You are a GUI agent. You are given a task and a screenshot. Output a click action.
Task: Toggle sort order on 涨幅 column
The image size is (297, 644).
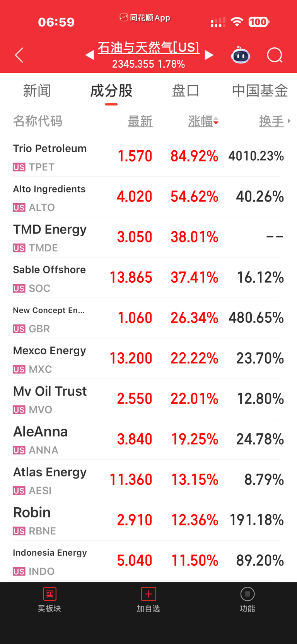[x=203, y=122]
